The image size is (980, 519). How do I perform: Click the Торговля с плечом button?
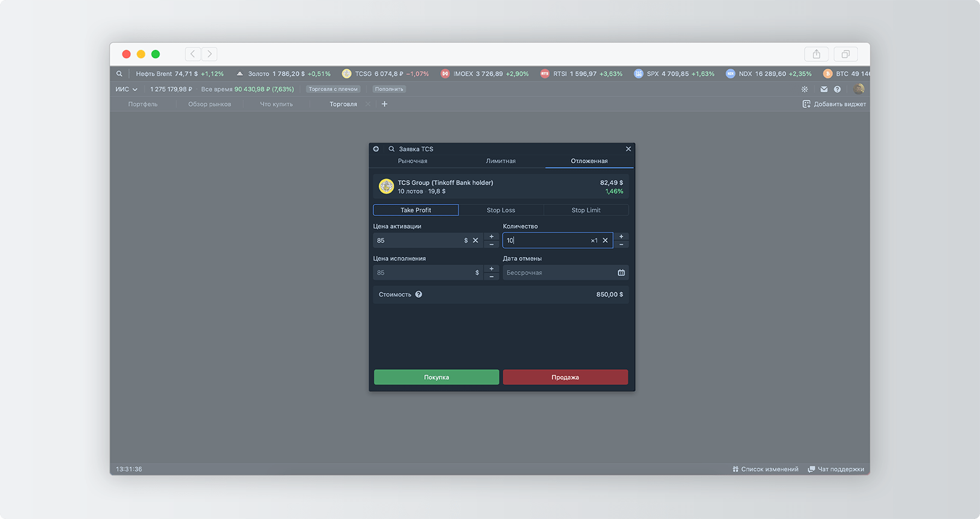click(333, 89)
